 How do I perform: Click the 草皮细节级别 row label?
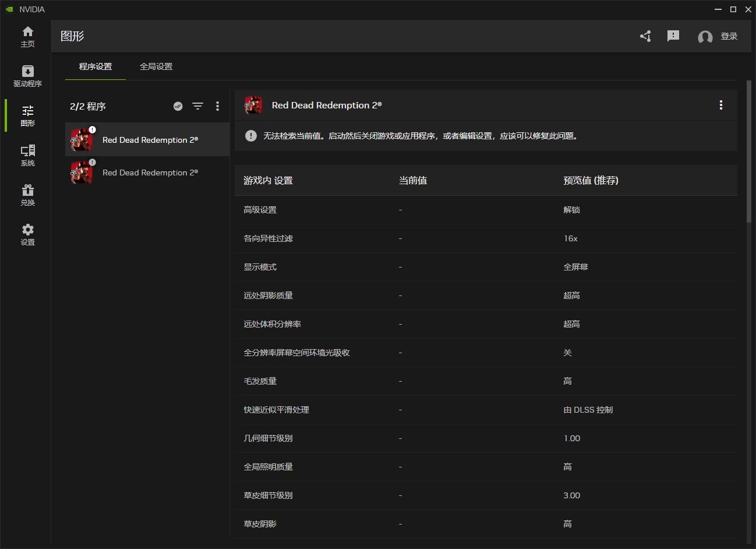268,495
